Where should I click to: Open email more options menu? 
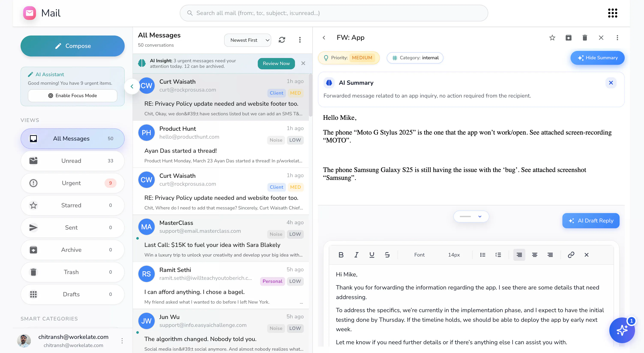617,38
